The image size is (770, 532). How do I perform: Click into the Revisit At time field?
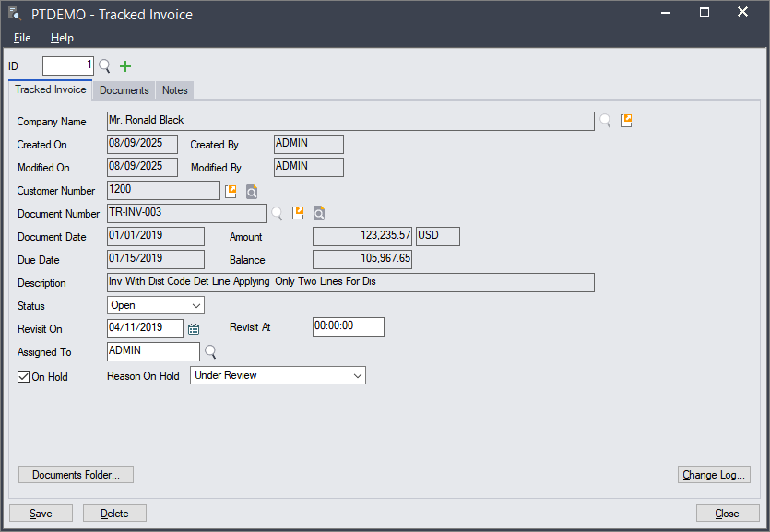pyautogui.click(x=348, y=327)
